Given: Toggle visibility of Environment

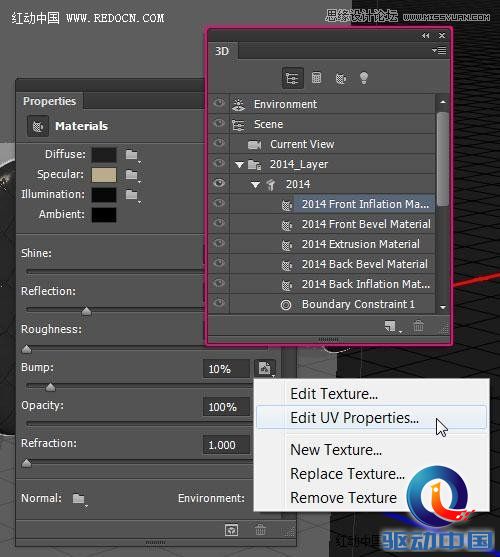Looking at the screenshot, I should 219,103.
